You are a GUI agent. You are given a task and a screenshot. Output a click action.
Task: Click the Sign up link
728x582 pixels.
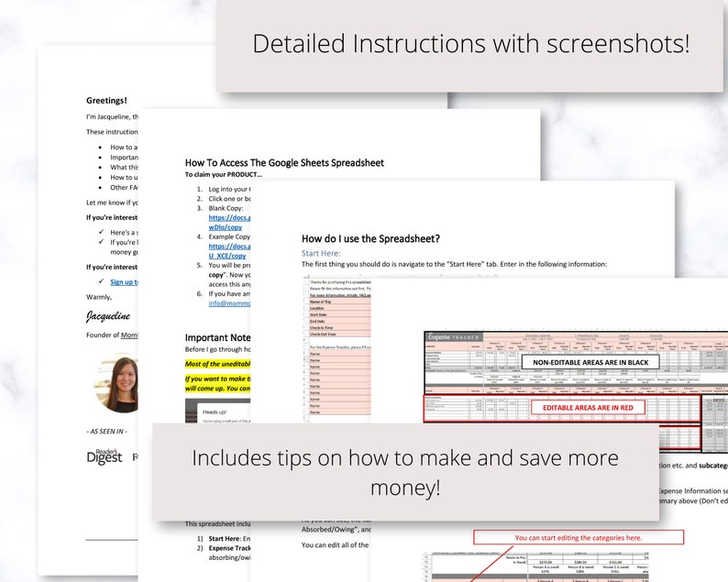point(124,281)
